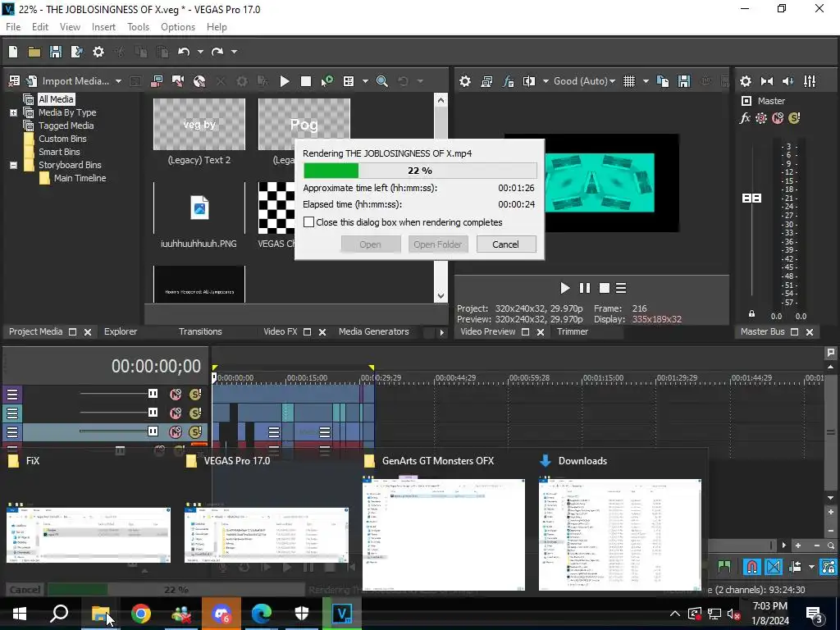Open Project Media Views dropdown arrow
840x630 pixels.
click(x=365, y=81)
